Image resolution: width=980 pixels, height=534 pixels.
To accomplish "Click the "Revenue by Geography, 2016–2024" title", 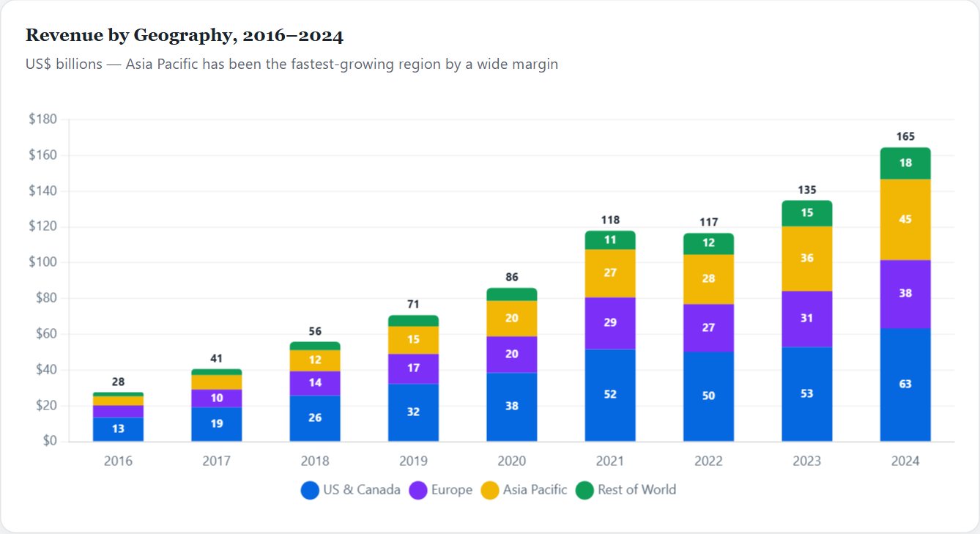I will pos(185,35).
